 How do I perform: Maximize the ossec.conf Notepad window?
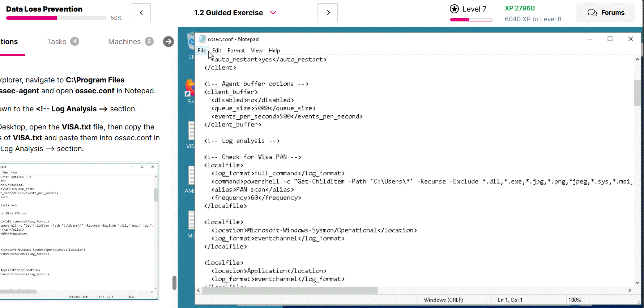(x=610, y=39)
